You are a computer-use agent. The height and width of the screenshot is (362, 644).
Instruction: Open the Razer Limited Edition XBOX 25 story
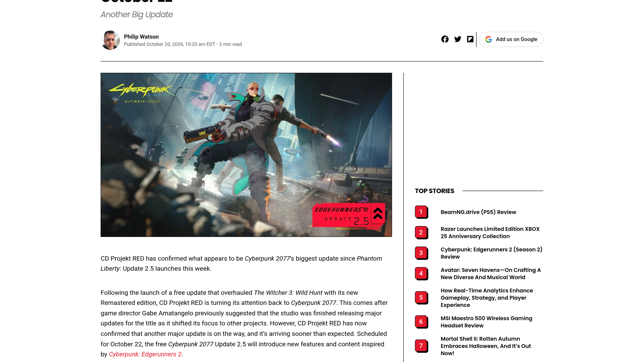pos(490,233)
